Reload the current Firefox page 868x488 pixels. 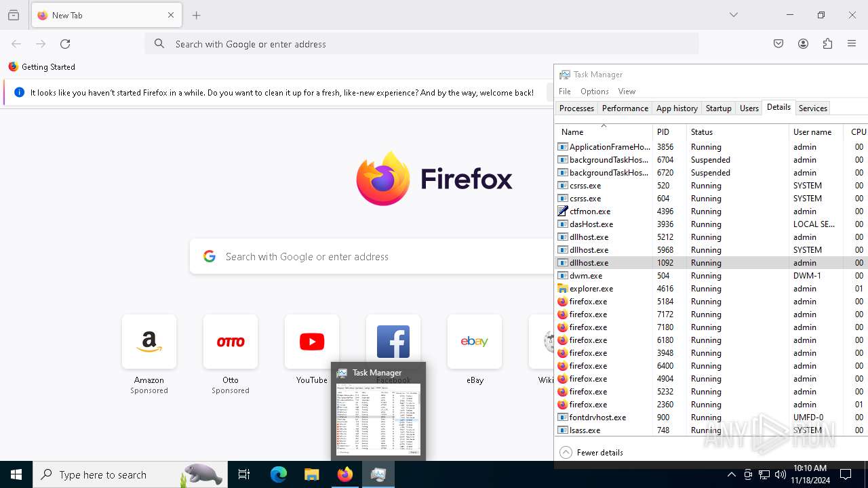coord(65,43)
